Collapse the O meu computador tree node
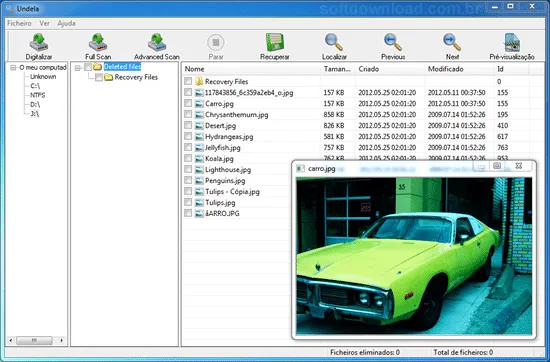550x362 pixels. click(x=13, y=67)
